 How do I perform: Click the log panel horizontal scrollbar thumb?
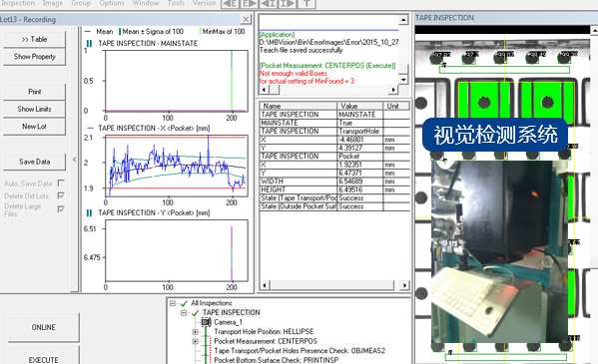[x=275, y=90]
